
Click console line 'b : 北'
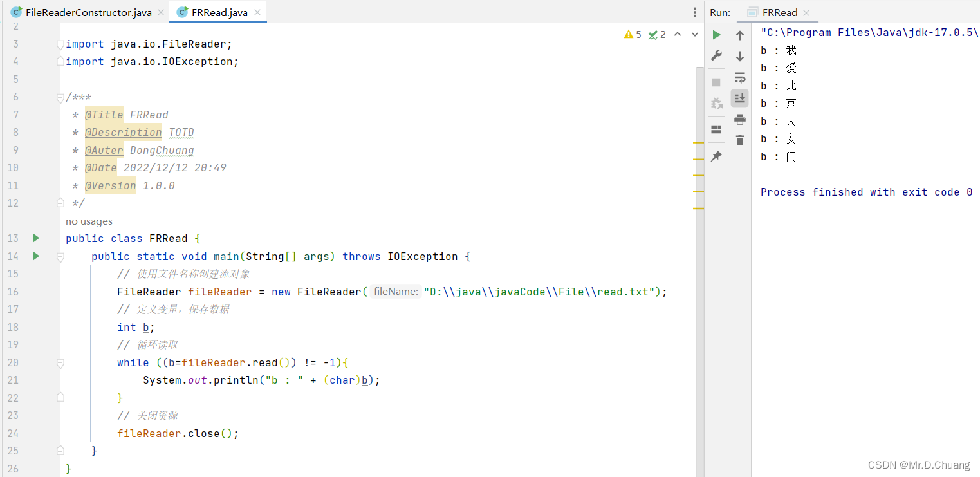[x=779, y=86]
